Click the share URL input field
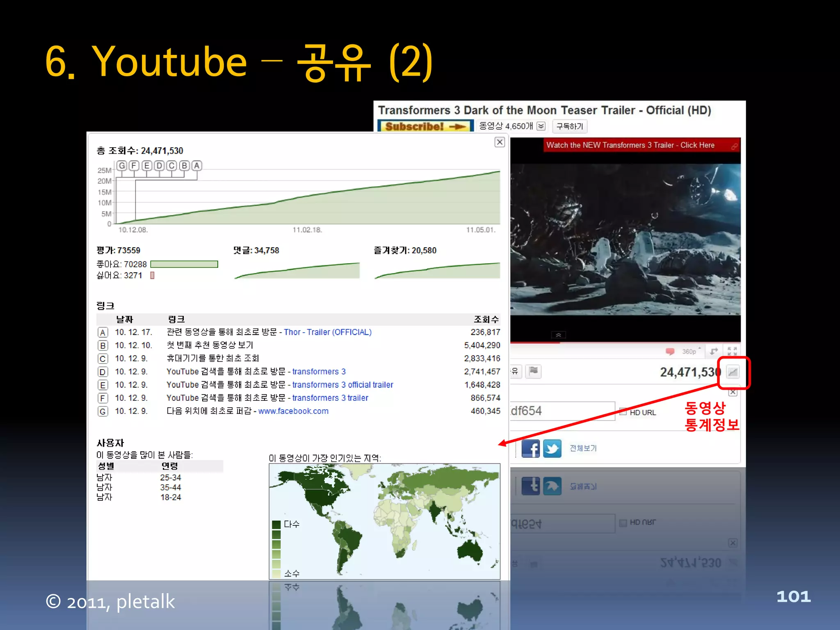Screen dimensions: 840x630 [x=562, y=411]
